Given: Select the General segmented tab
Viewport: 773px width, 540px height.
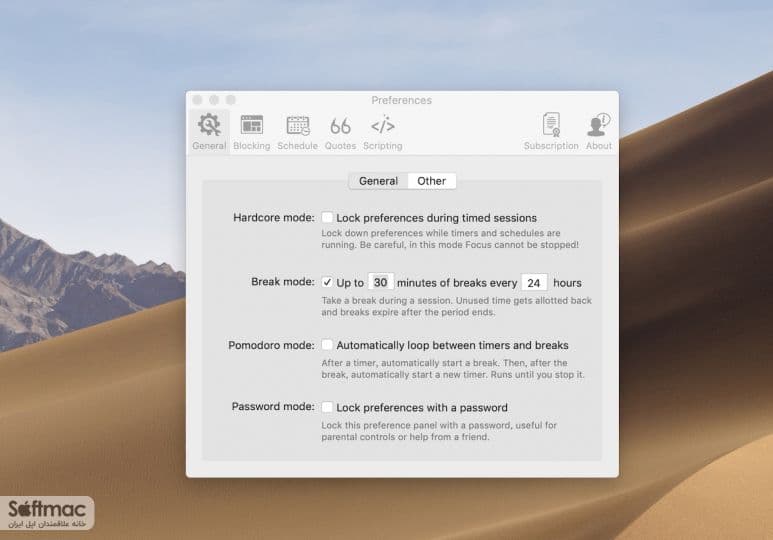Looking at the screenshot, I should click(x=378, y=181).
